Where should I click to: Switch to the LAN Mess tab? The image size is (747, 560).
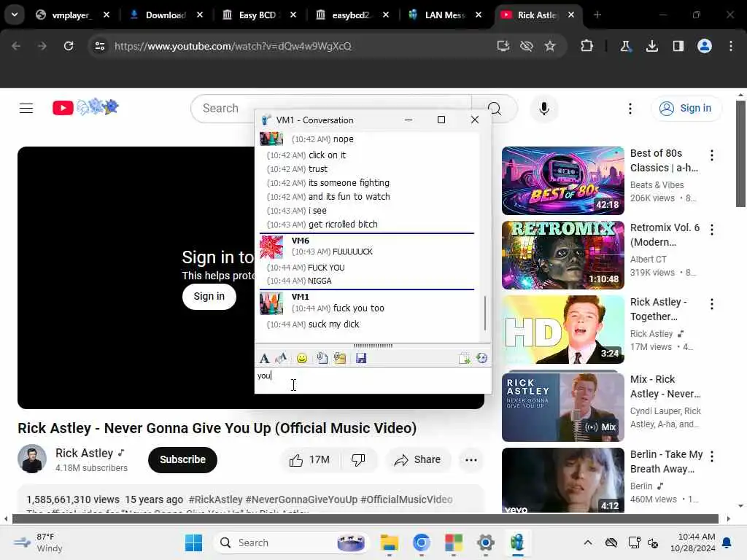[446, 15]
